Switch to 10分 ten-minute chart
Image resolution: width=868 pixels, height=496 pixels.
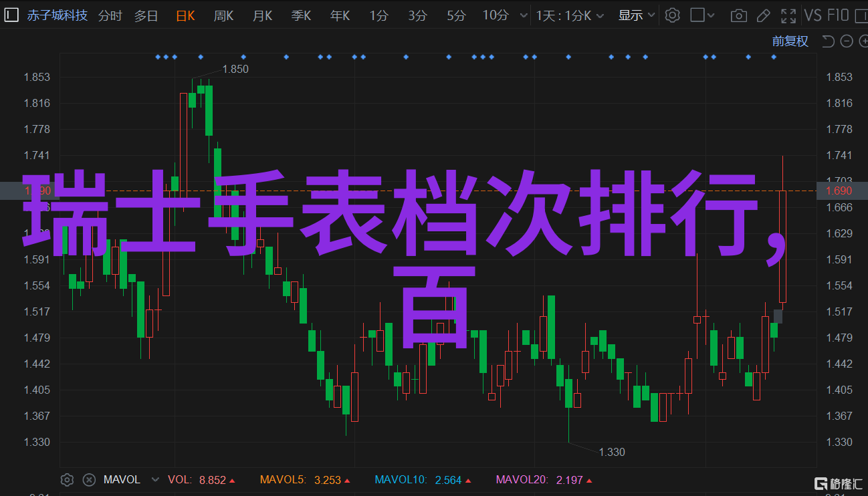pyautogui.click(x=496, y=15)
